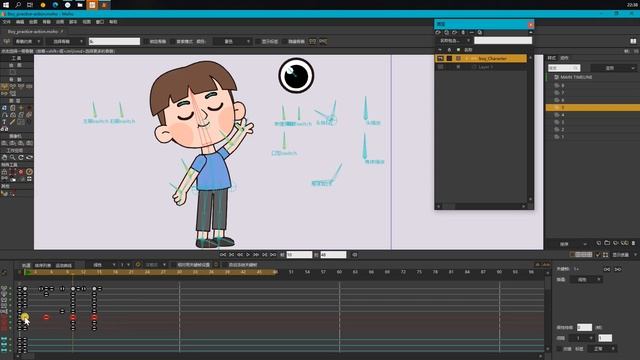The width and height of the screenshot is (640, 360).
Task: Open File Explorer from the taskbar
Action: coord(80,5)
